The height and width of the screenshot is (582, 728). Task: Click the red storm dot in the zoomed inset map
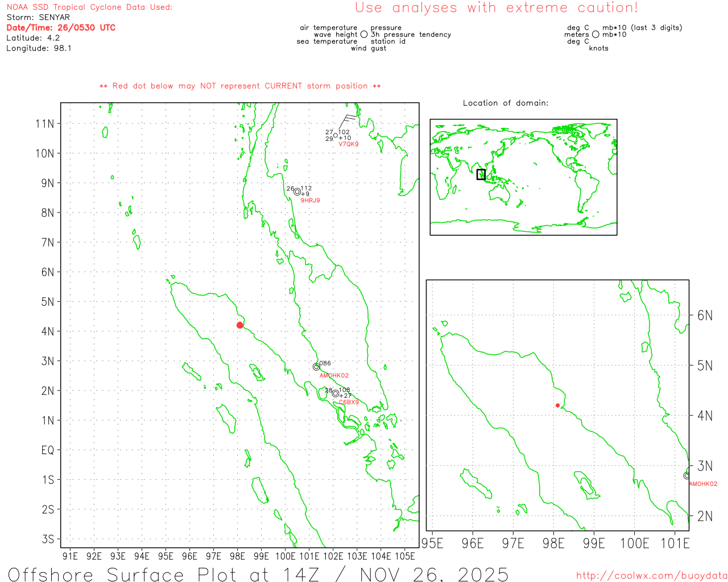coord(557,405)
